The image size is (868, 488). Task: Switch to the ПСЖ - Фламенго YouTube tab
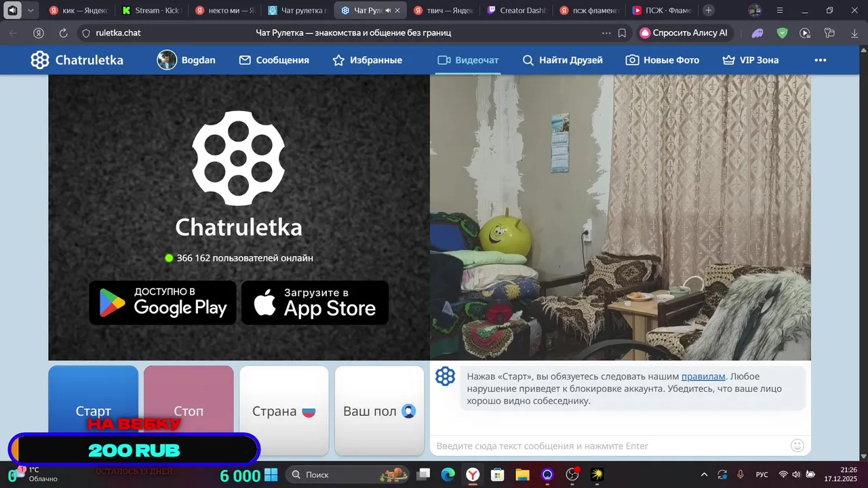point(662,10)
